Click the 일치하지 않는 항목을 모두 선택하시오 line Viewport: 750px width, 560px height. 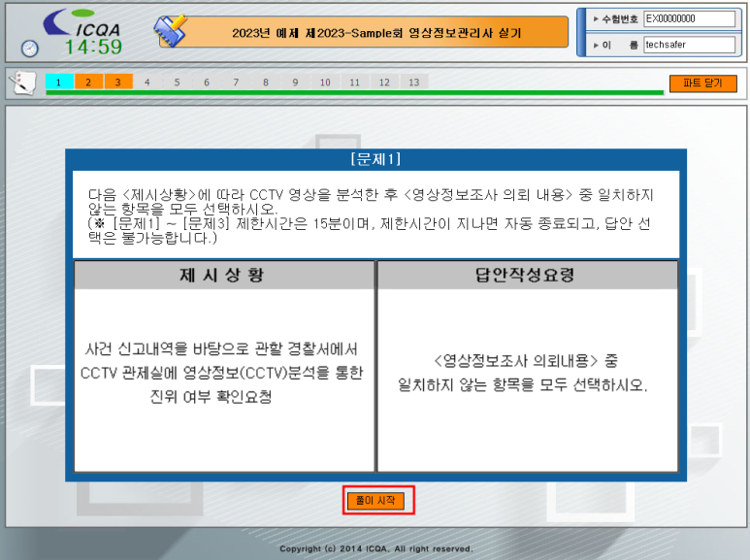[x=522, y=384]
